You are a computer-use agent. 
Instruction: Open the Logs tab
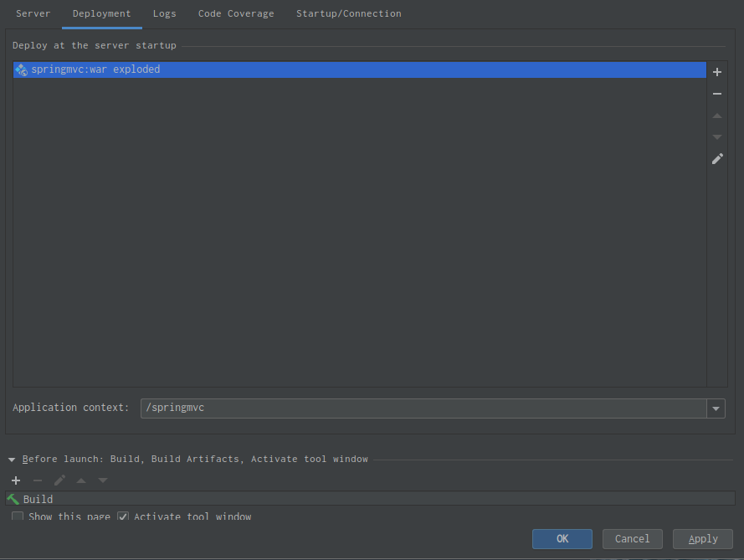coord(164,13)
